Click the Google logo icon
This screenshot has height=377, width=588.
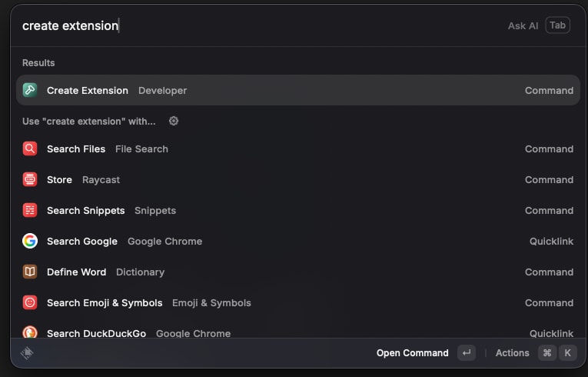click(30, 241)
